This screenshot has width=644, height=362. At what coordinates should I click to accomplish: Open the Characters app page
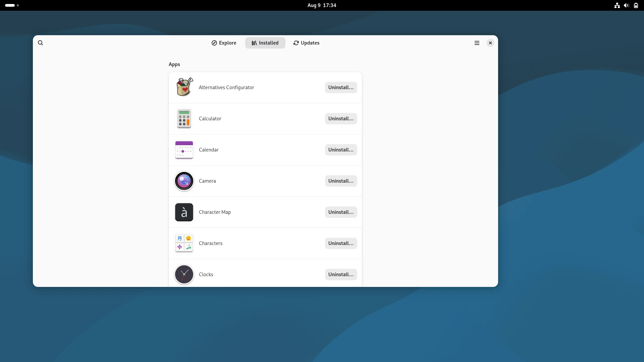click(x=211, y=243)
